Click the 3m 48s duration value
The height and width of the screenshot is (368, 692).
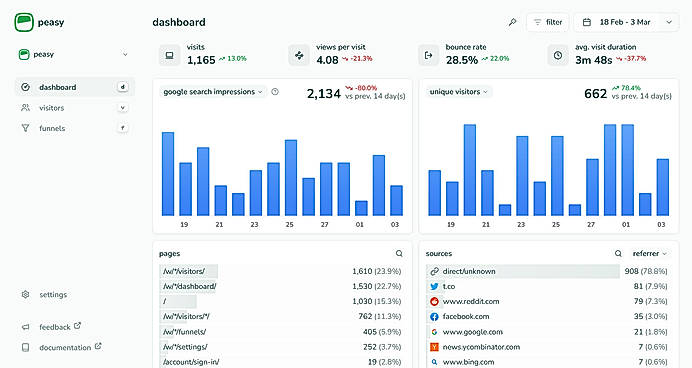coord(594,60)
